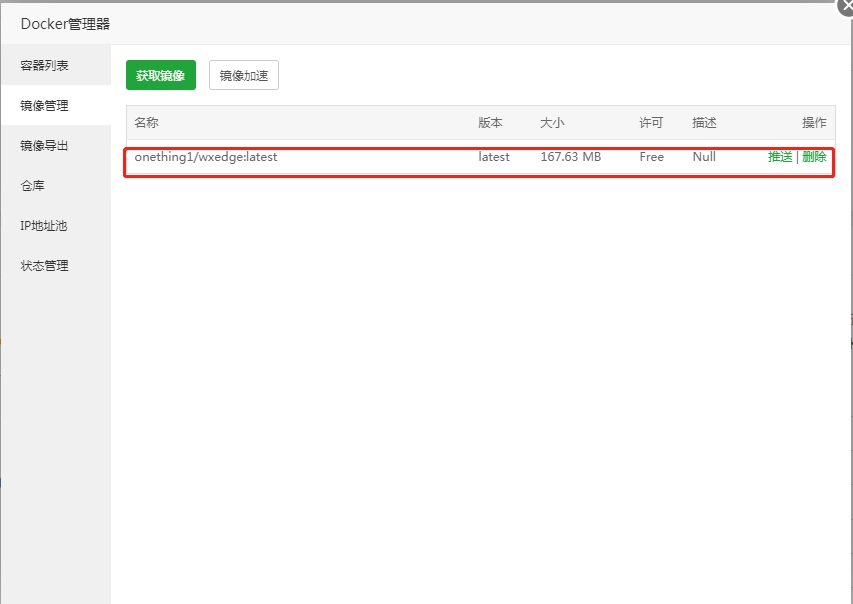Screen dimensions: 853x604
Task: Click 推送 link for wxedge image
Action: [x=780, y=157]
